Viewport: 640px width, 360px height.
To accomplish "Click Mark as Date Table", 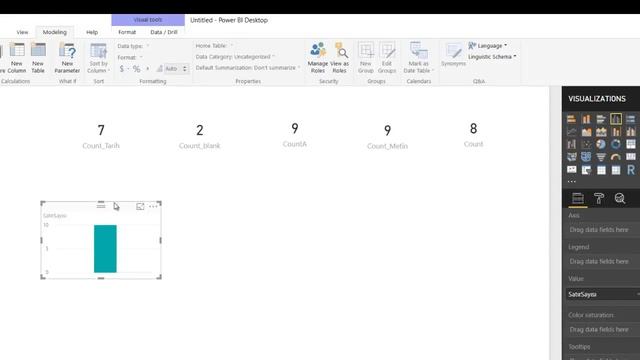I will tap(418, 58).
